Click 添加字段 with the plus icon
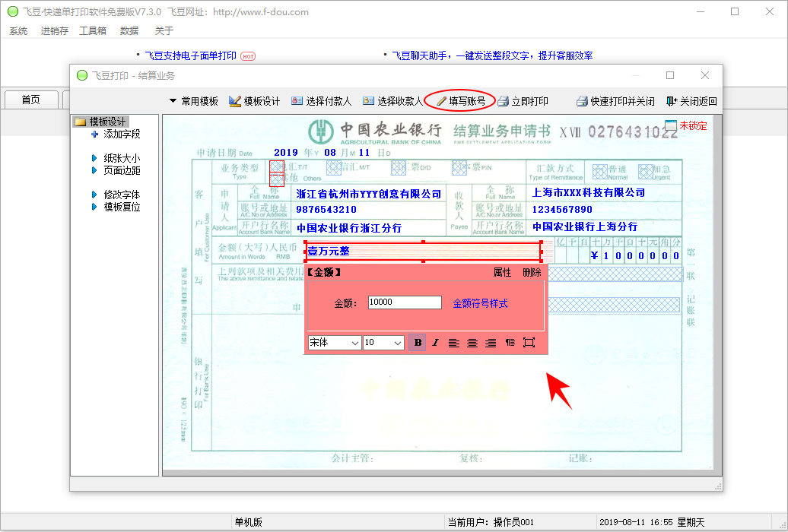The height and width of the screenshot is (532, 788). [x=116, y=134]
